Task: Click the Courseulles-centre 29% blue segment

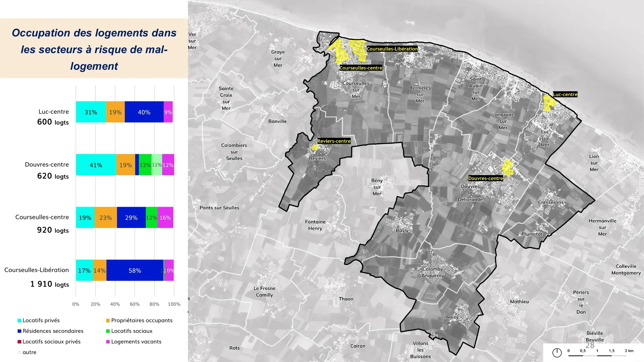Action: pos(131,217)
